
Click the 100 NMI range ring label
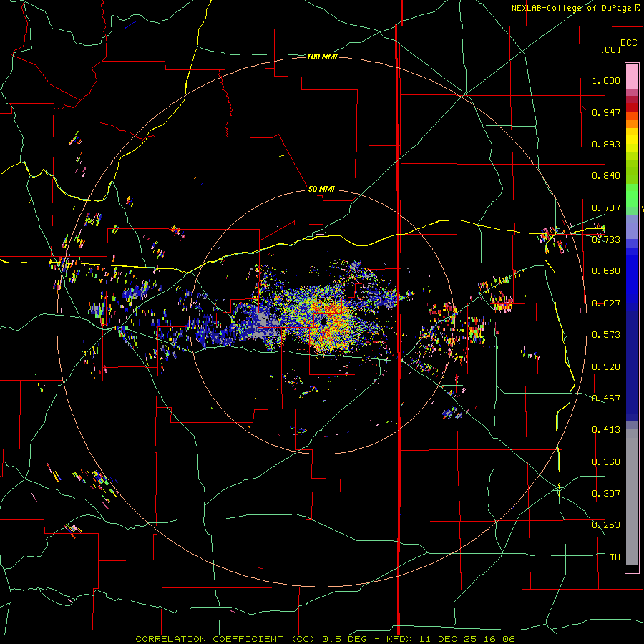pos(322,57)
